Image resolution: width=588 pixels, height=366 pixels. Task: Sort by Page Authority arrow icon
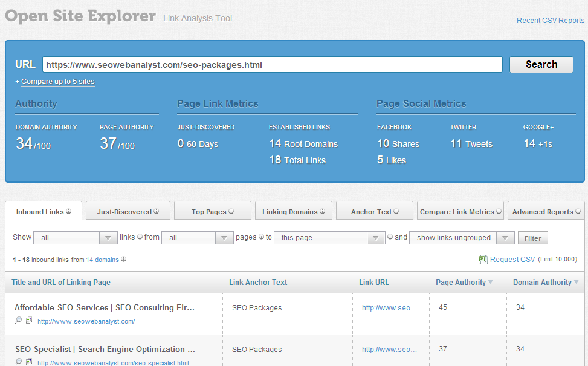491,282
